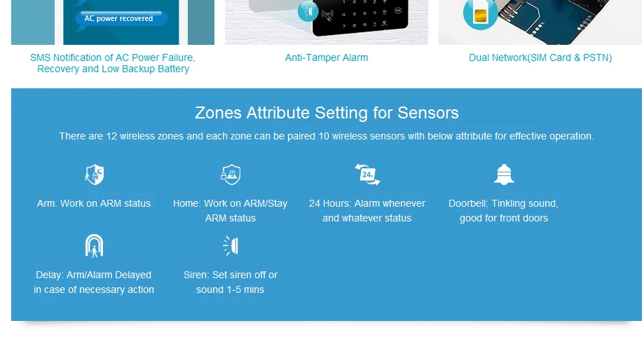
Task: Open the Dual Network SIM Card & PSTN link
Action: point(540,57)
